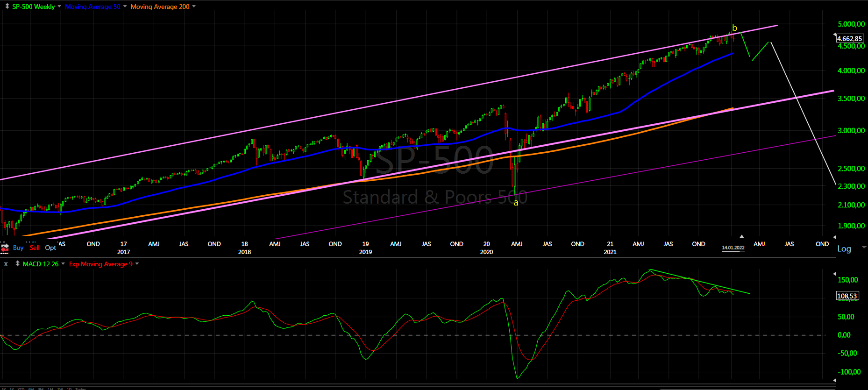868x390 pixels.
Task: Click the axis arrow at bottom of MACD scale
Action: pos(835,380)
